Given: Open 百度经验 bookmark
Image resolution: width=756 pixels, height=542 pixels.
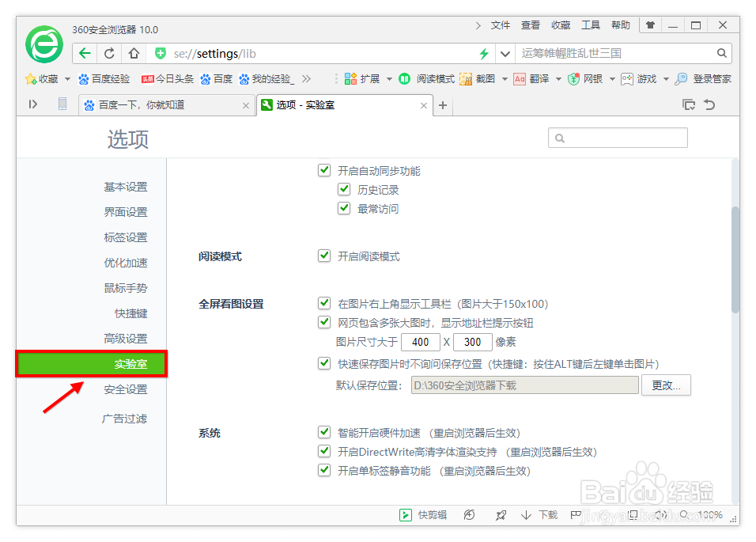Looking at the screenshot, I should pos(104,79).
